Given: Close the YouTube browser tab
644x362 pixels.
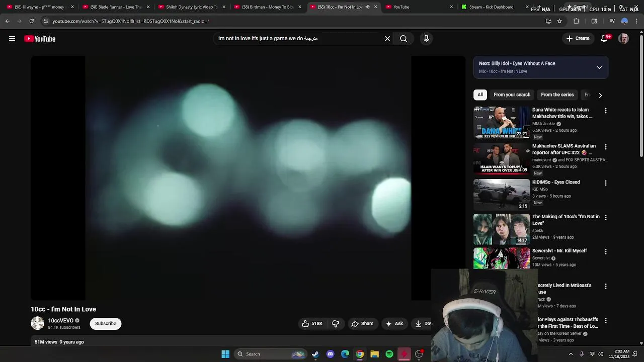Looking at the screenshot, I should [451, 7].
